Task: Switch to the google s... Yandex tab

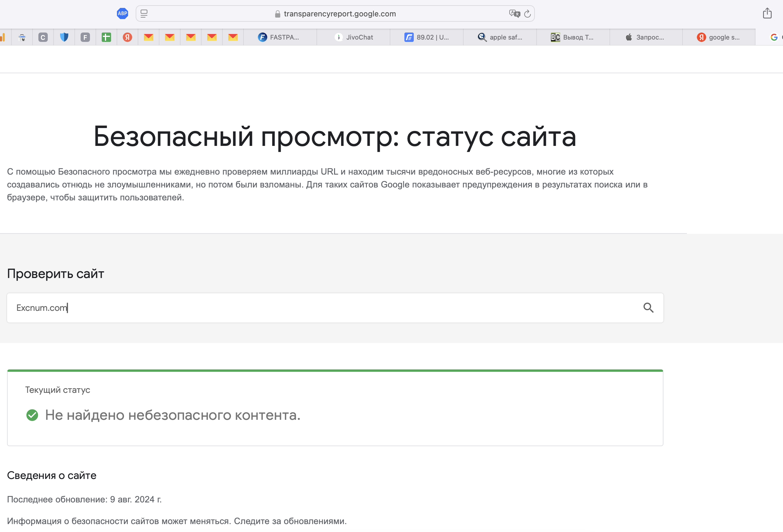Action: (x=718, y=37)
